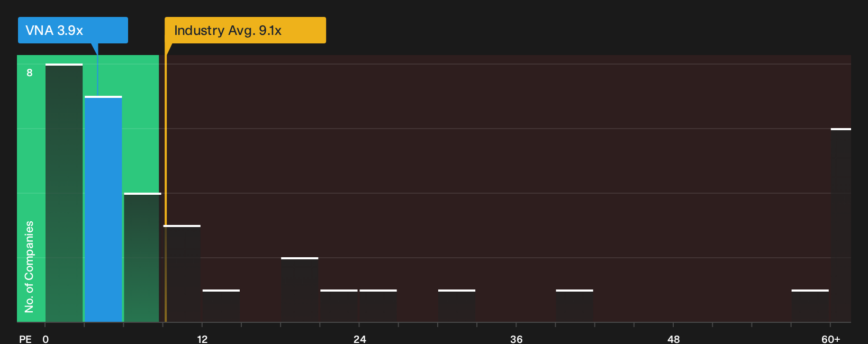Viewport: 868px width, 344px height.
Task: Click the axis label 48
Action: [x=673, y=339]
